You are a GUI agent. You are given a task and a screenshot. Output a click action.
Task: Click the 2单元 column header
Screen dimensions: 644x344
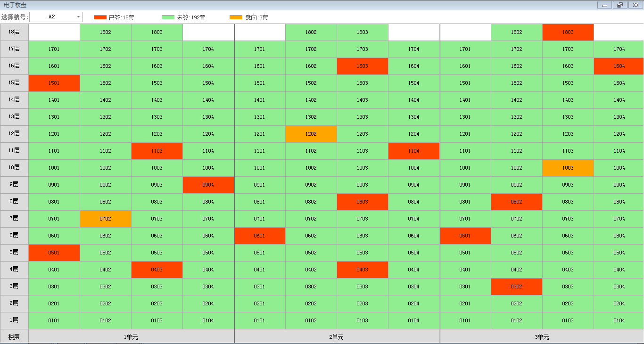pos(337,337)
